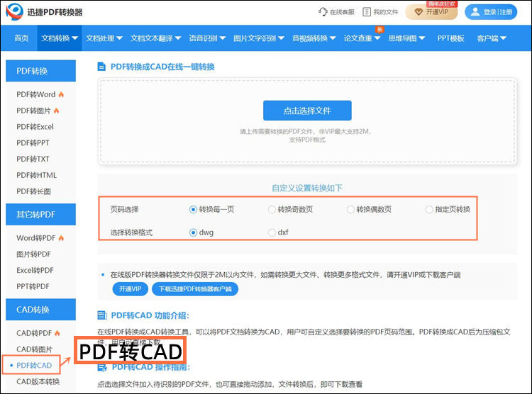Choose dxf output format radio
The image size is (532, 394).
pyautogui.click(x=272, y=232)
